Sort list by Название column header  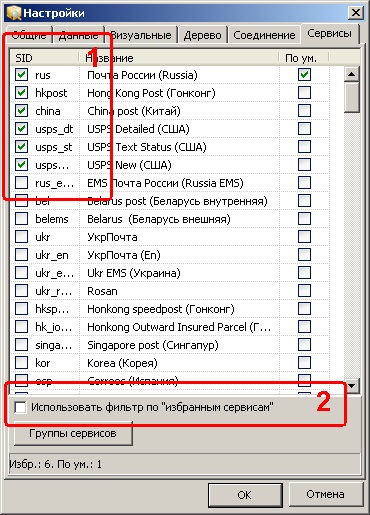click(x=179, y=58)
